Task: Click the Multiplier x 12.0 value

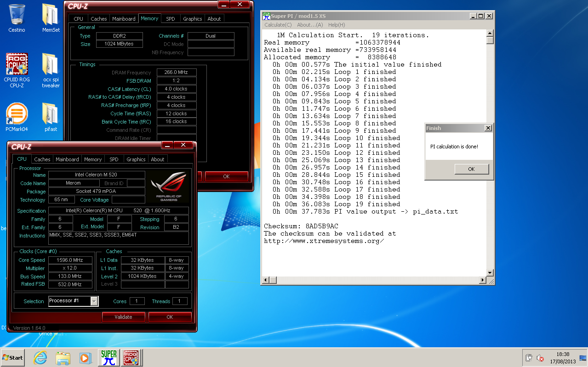Action: pos(71,268)
